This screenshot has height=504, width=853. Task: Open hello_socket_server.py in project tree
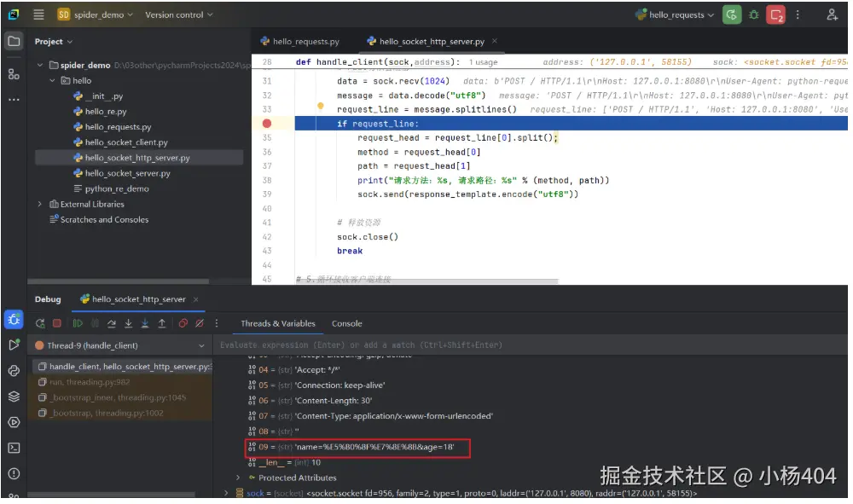click(122, 173)
